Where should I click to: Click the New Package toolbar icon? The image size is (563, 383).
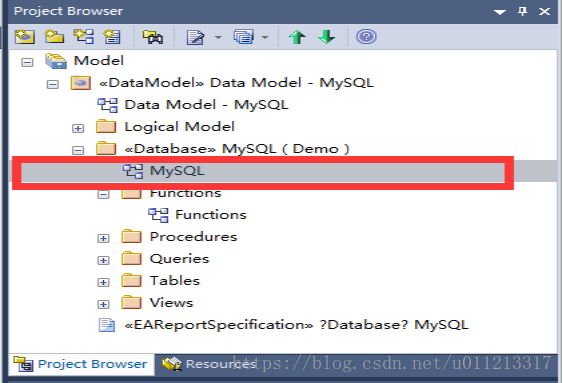click(54, 37)
